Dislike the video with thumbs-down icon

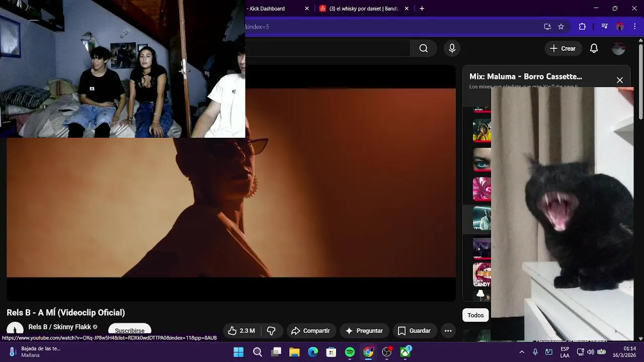(271, 330)
